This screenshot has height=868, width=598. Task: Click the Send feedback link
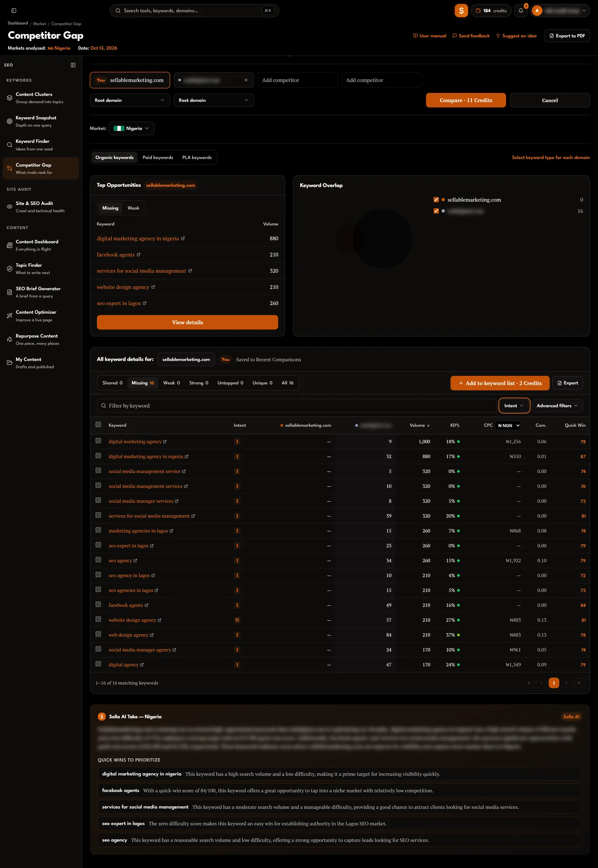[x=471, y=36]
